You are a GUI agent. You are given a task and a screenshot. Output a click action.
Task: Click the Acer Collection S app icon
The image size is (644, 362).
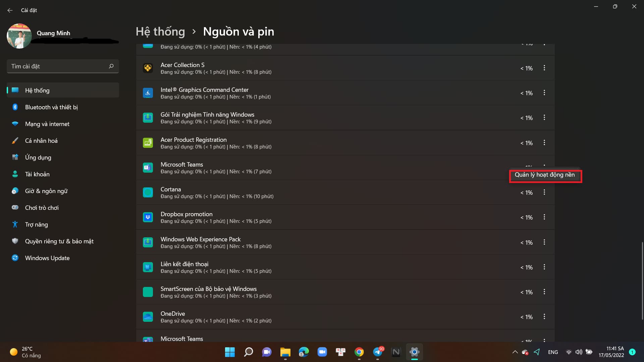[x=148, y=68]
